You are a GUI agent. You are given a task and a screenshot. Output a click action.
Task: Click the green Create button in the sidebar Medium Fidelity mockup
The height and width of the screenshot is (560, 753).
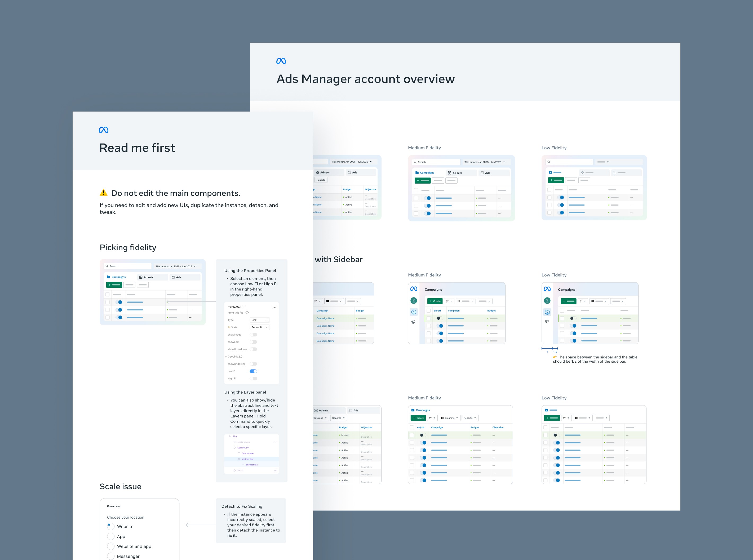coord(435,301)
